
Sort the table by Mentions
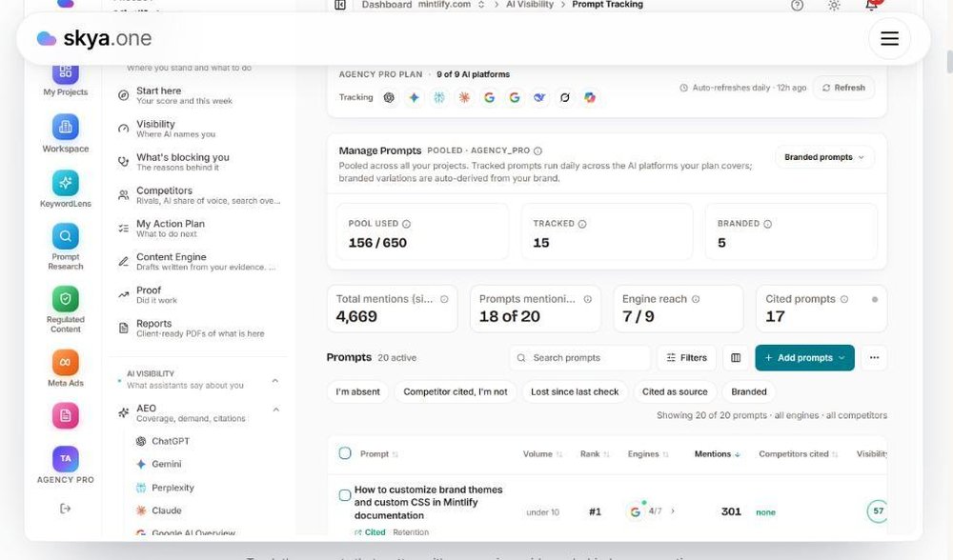(x=718, y=454)
